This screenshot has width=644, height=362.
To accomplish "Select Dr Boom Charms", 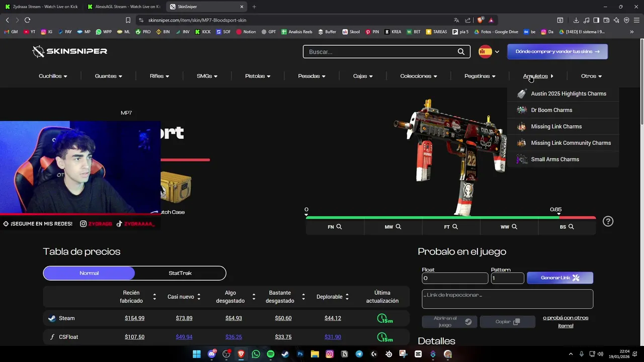I will (x=563, y=110).
